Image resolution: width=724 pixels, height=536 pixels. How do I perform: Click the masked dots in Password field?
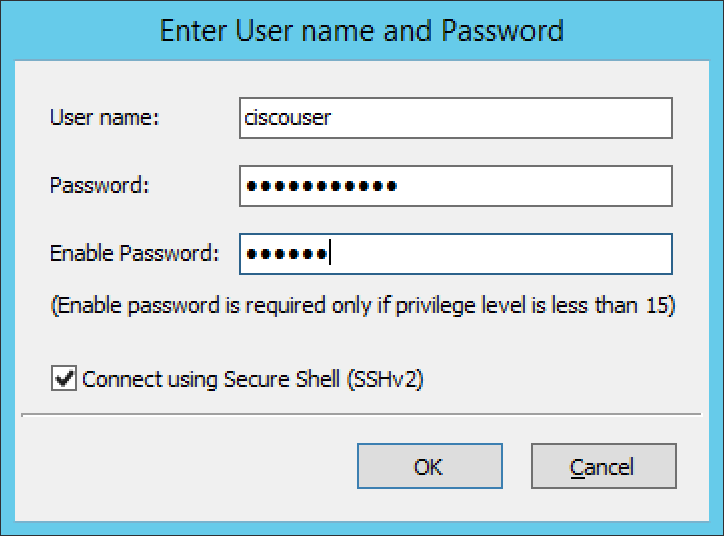pos(321,186)
